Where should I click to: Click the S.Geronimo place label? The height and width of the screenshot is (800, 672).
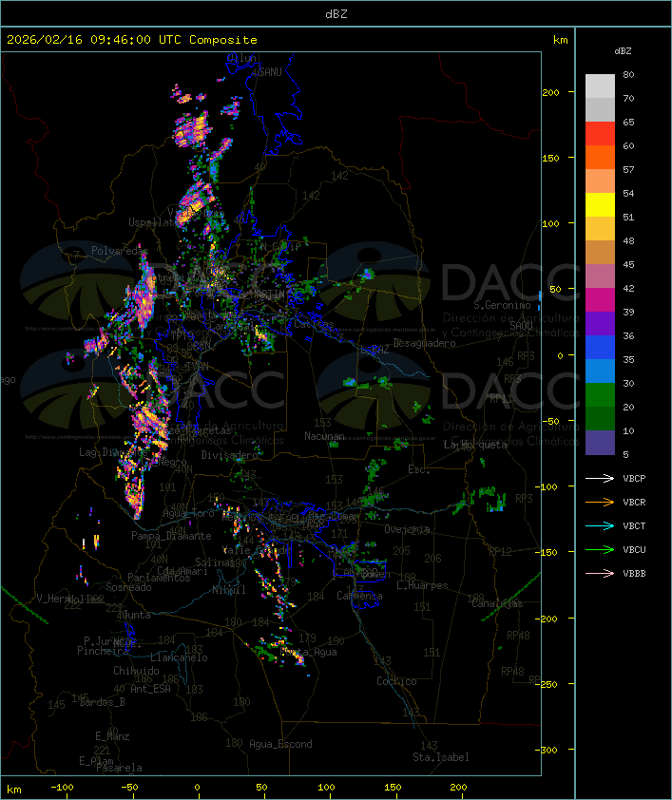502,305
